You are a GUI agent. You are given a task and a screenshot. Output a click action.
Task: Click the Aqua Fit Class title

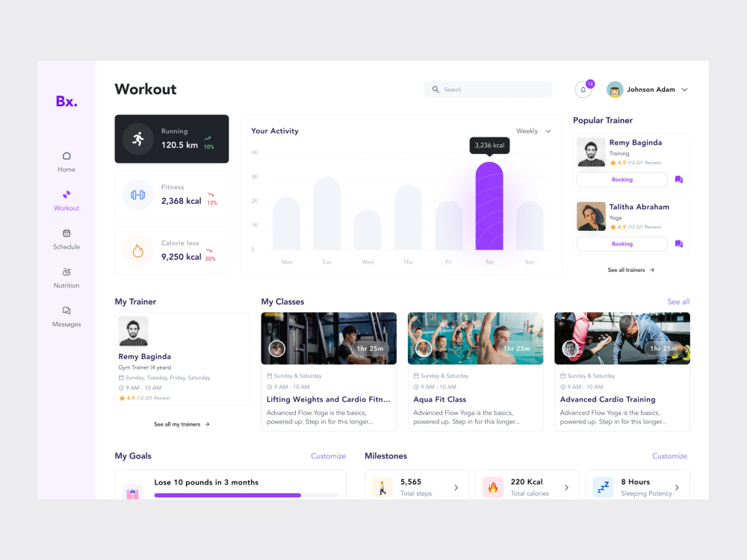point(440,399)
